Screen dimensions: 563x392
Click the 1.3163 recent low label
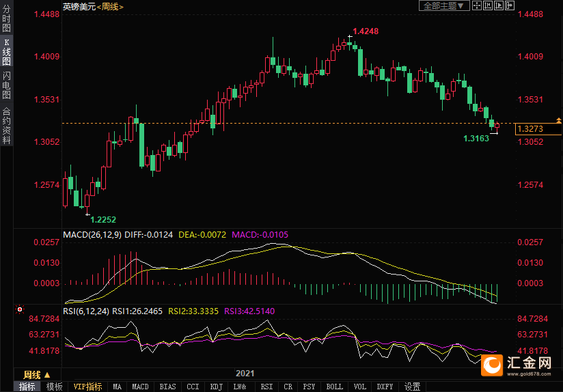tap(476, 138)
